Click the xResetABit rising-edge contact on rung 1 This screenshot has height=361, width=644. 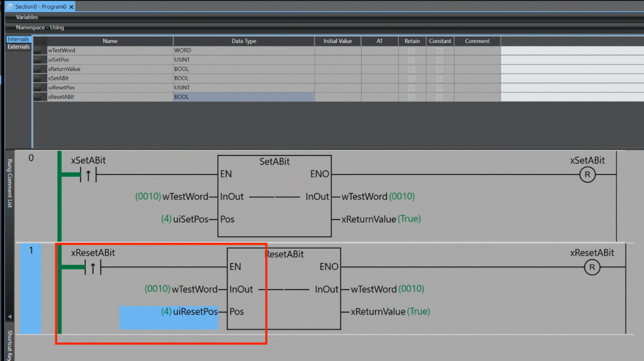(93, 267)
